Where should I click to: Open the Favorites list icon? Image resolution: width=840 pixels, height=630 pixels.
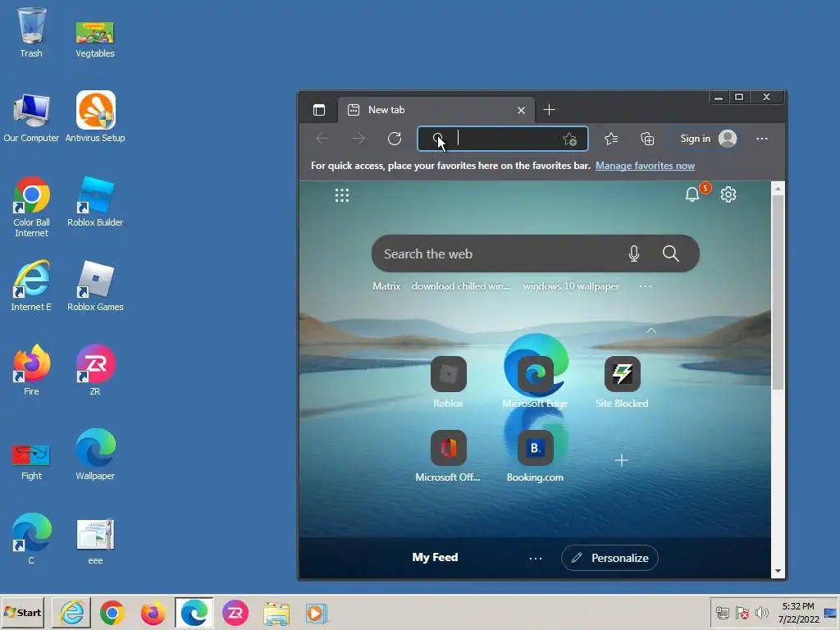(x=611, y=139)
